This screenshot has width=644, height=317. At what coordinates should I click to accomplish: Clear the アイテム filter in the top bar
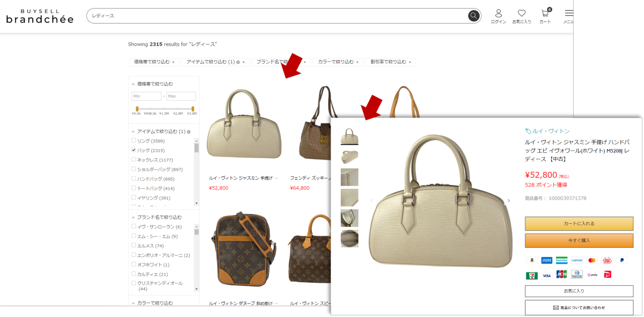(x=238, y=62)
